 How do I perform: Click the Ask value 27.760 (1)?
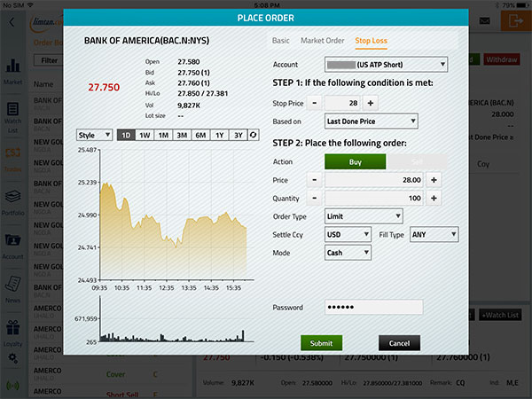click(x=193, y=83)
